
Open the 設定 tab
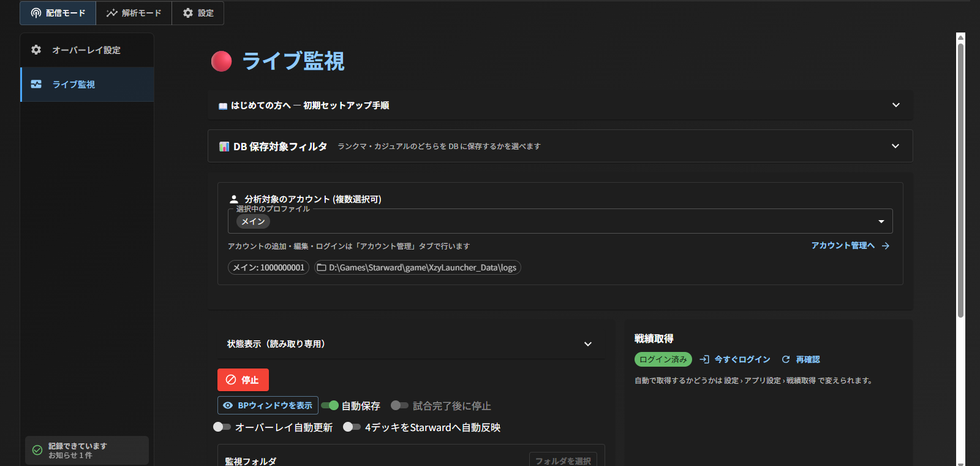pos(198,13)
